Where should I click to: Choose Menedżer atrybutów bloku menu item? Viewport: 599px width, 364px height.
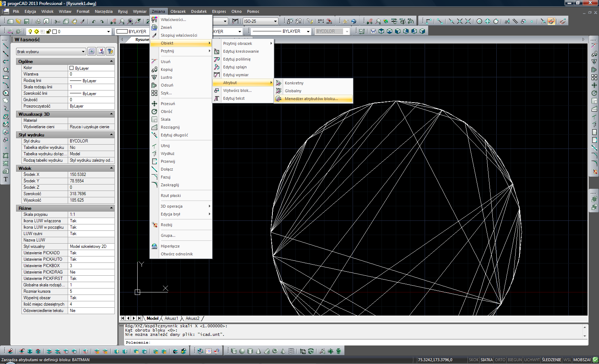[x=311, y=99]
